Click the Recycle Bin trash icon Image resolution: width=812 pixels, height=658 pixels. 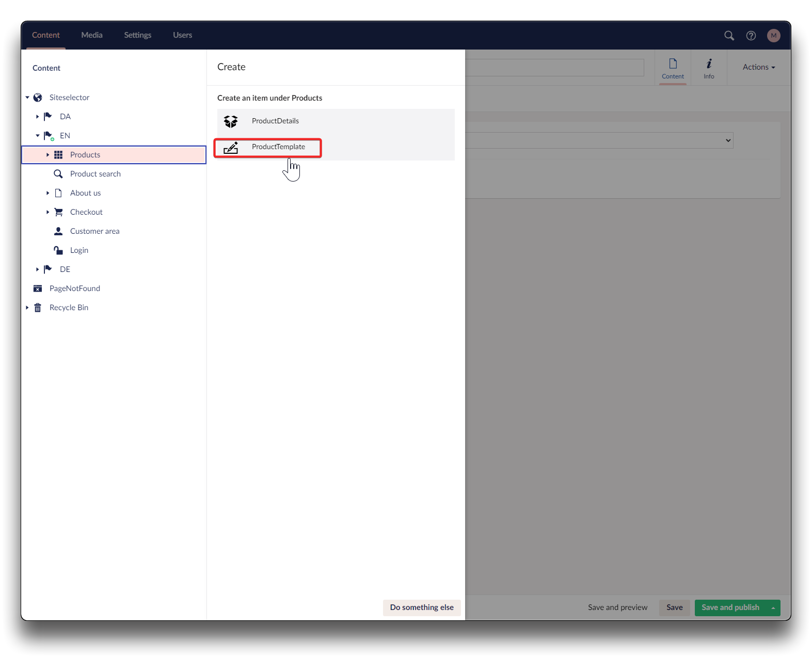tap(38, 308)
